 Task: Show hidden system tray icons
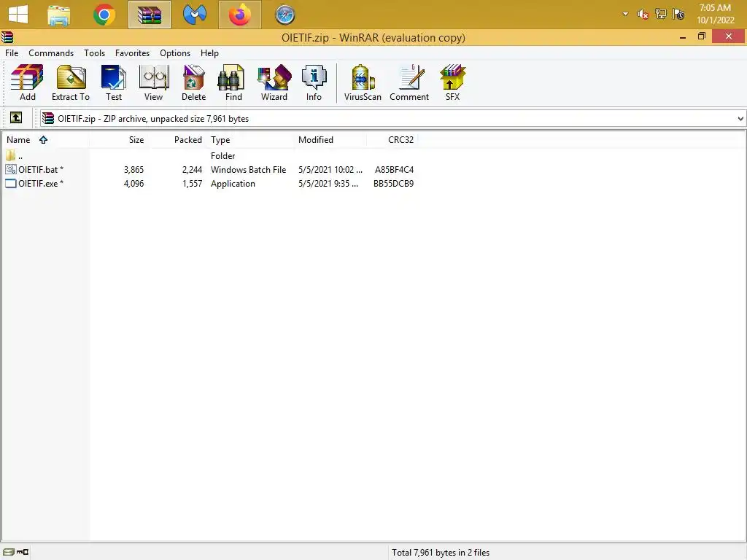(625, 14)
